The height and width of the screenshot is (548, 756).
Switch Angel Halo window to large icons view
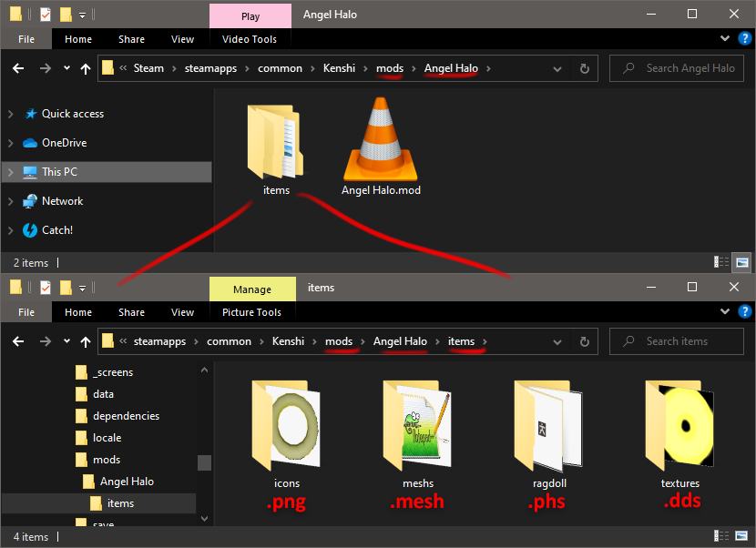click(x=742, y=262)
